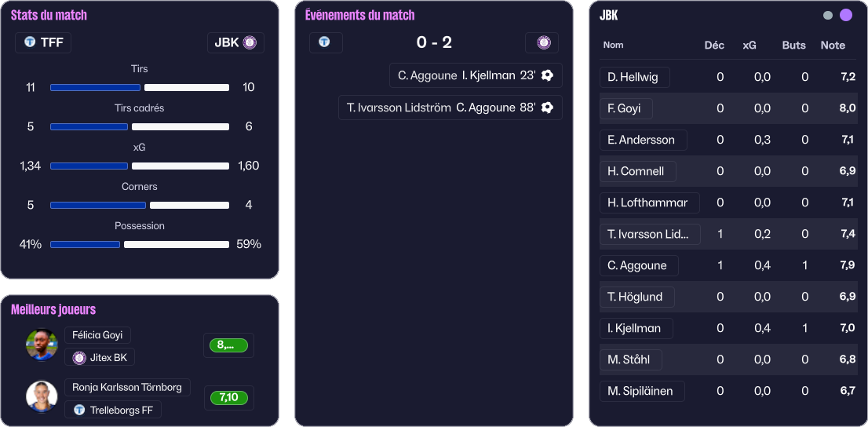The width and height of the screenshot is (868, 427).
Task: Click the possession bar for TFF
Action: 85,244
